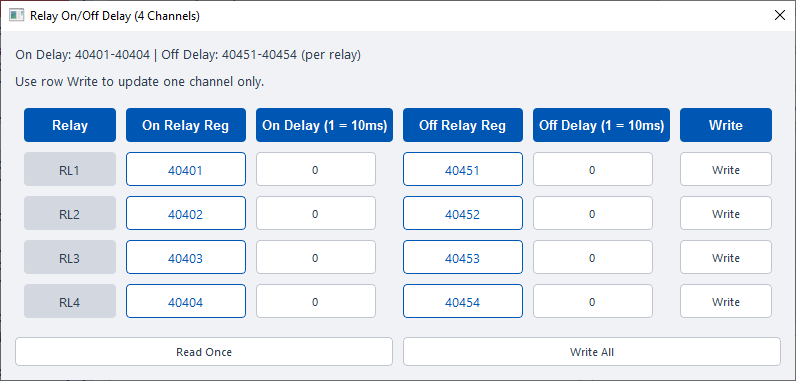Click On Delay (1 = 10ms) header
The width and height of the screenshot is (796, 381).
(324, 125)
